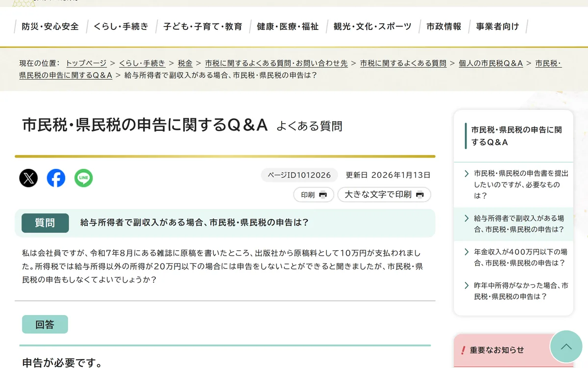The image size is (588, 368).
Task: Click the 質問 label badge
Action: [45, 223]
